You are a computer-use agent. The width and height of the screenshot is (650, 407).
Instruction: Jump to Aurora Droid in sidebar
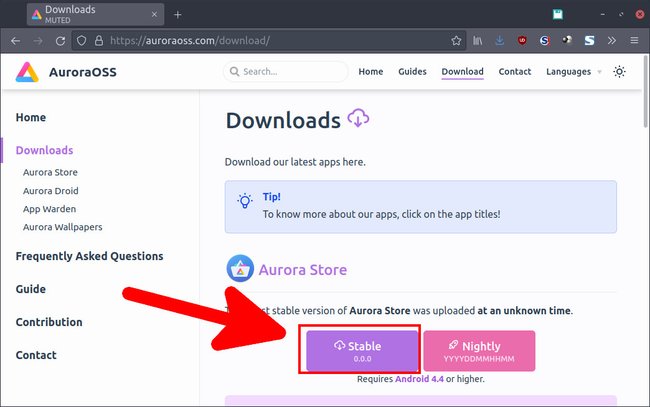(51, 191)
